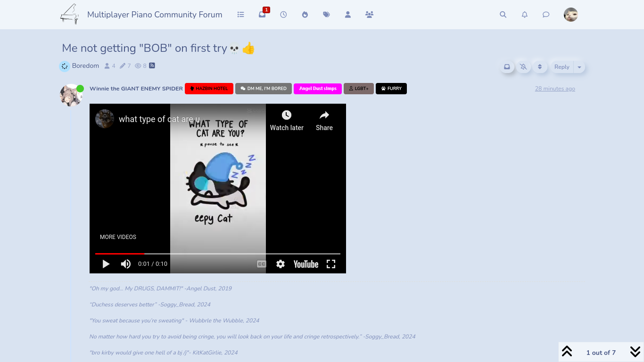Enter YouTube fullscreen mode

tap(331, 264)
